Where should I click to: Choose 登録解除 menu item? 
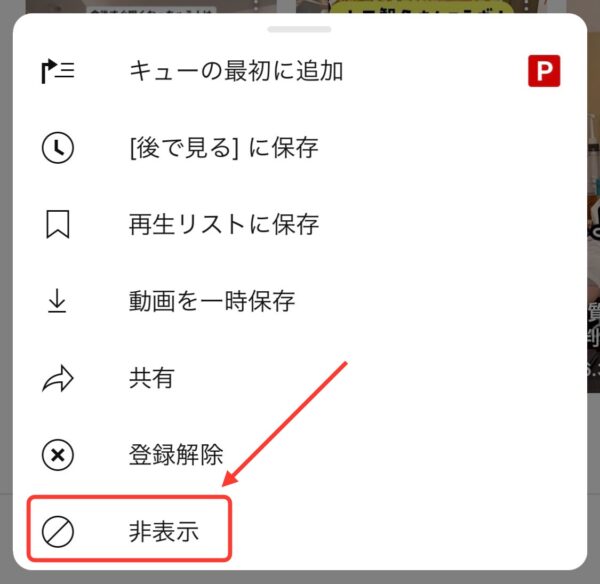tap(300, 455)
